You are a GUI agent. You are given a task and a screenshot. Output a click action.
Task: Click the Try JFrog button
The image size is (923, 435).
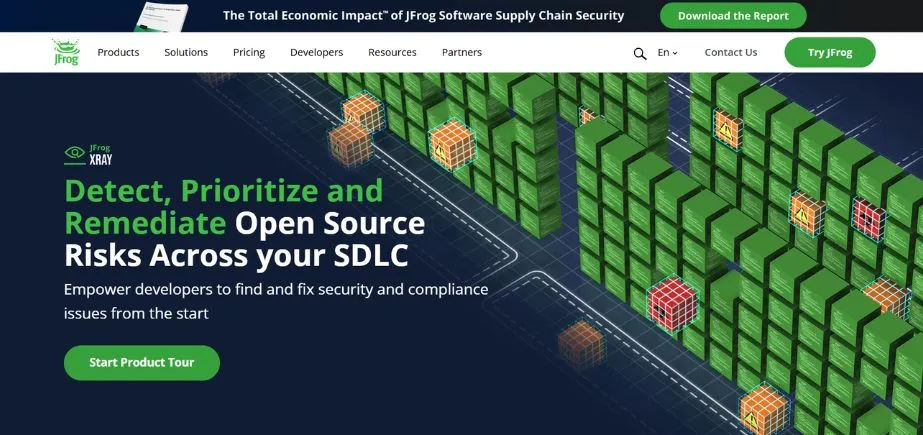click(x=830, y=52)
